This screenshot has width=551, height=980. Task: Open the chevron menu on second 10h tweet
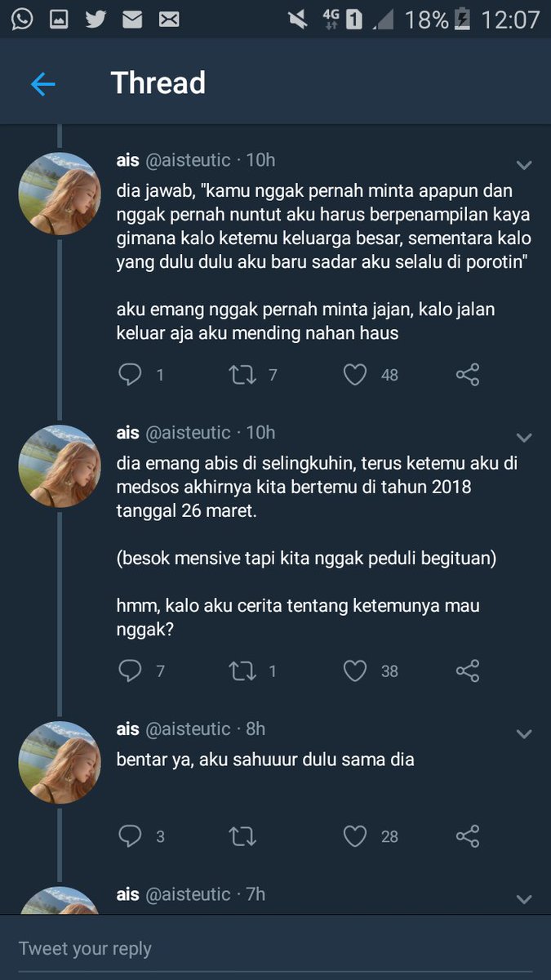(x=524, y=438)
